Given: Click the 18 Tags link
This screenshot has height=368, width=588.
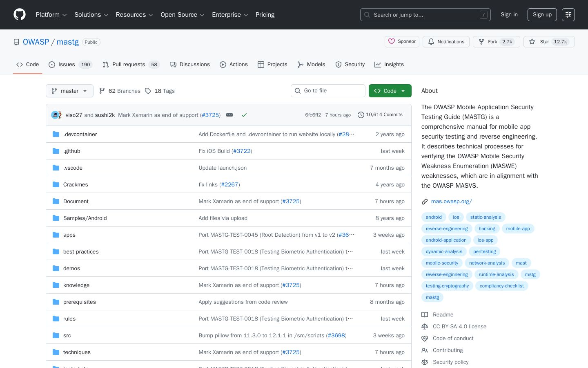Looking at the screenshot, I should (160, 91).
